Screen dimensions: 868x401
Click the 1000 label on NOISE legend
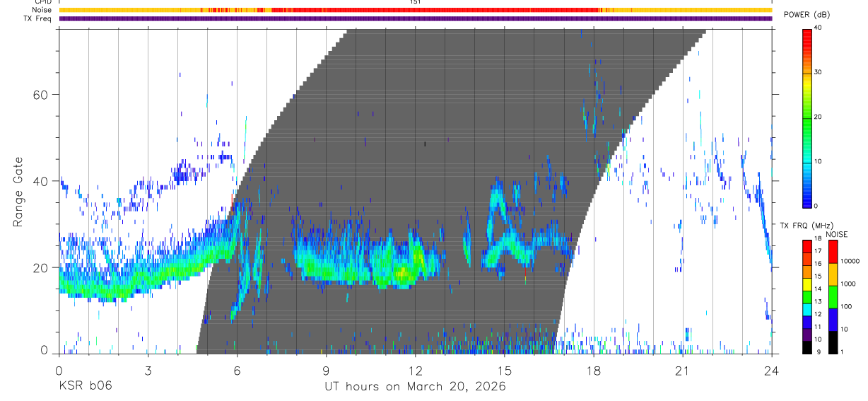pos(849,284)
